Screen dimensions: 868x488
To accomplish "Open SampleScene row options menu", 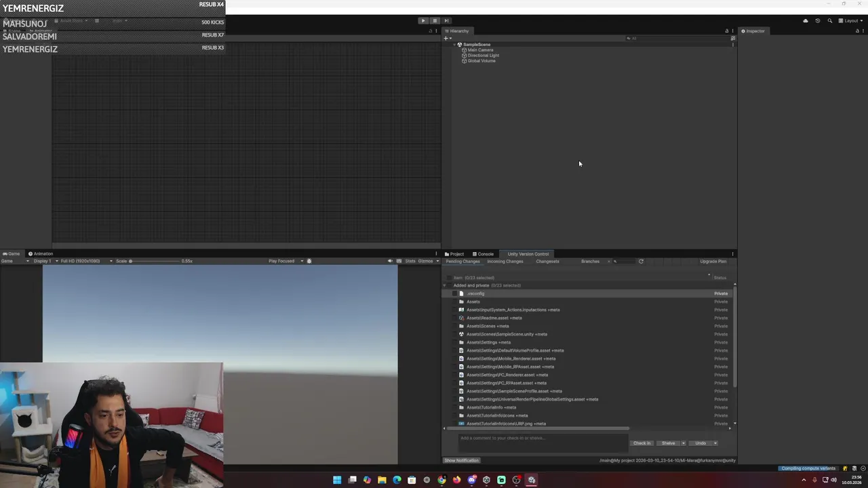I will tap(732, 45).
